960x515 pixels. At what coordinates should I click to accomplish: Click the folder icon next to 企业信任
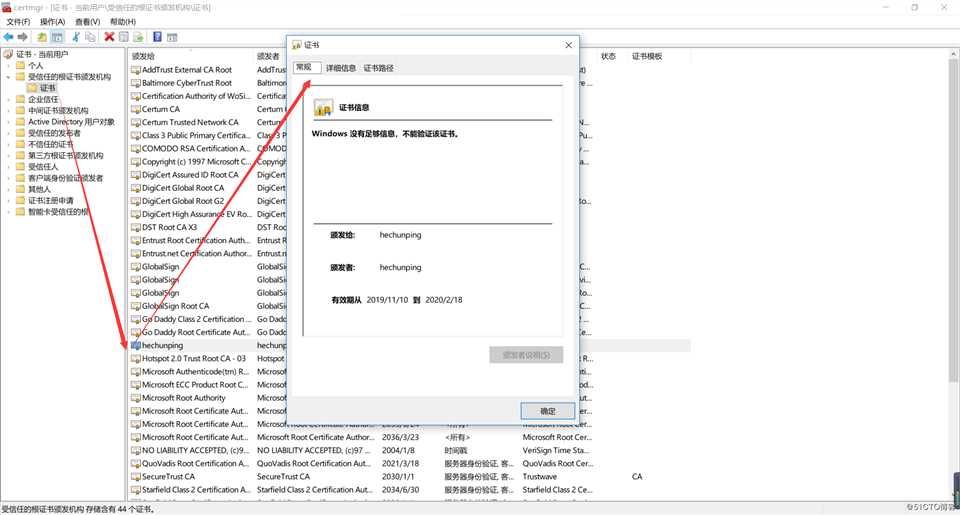coord(21,99)
